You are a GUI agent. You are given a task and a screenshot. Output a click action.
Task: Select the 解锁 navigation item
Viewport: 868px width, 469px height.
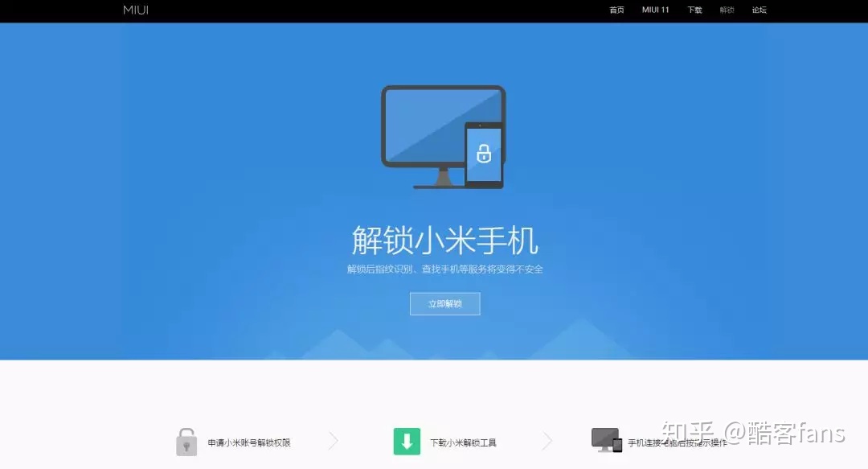[x=727, y=10]
